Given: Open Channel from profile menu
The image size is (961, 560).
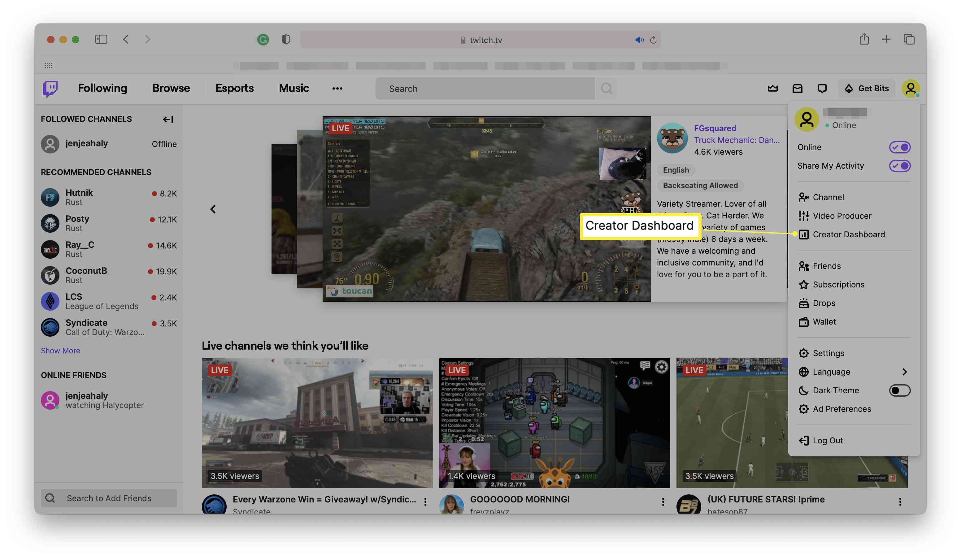Looking at the screenshot, I should tap(854, 197).
